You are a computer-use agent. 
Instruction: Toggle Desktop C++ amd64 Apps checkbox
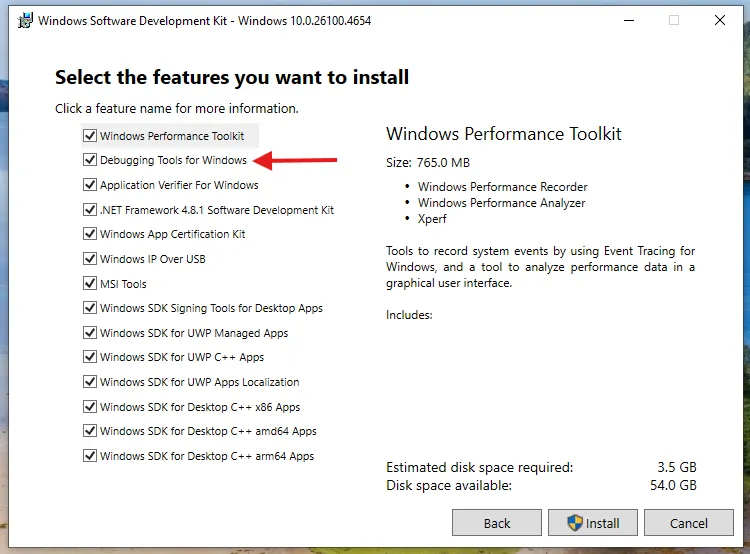point(90,431)
